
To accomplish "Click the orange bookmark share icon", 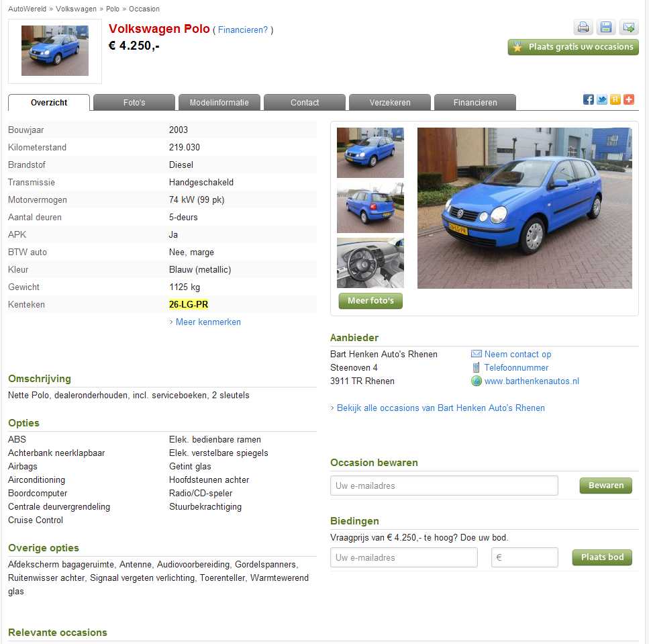I will point(615,99).
